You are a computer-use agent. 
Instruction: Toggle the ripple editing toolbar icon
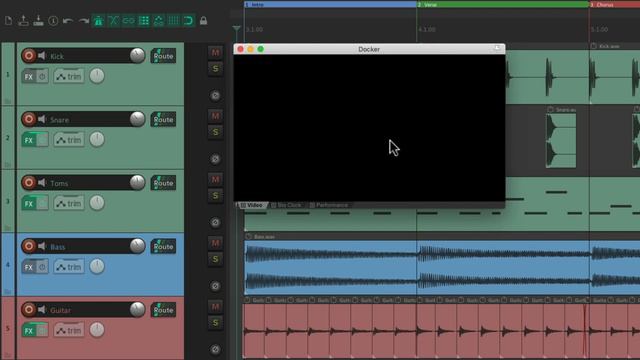point(144,20)
